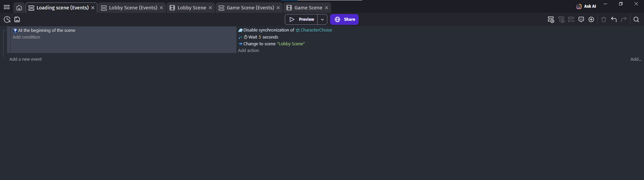Close the Game Scene (Events) tab
This screenshot has width=644, height=180.
pyautogui.click(x=278, y=8)
